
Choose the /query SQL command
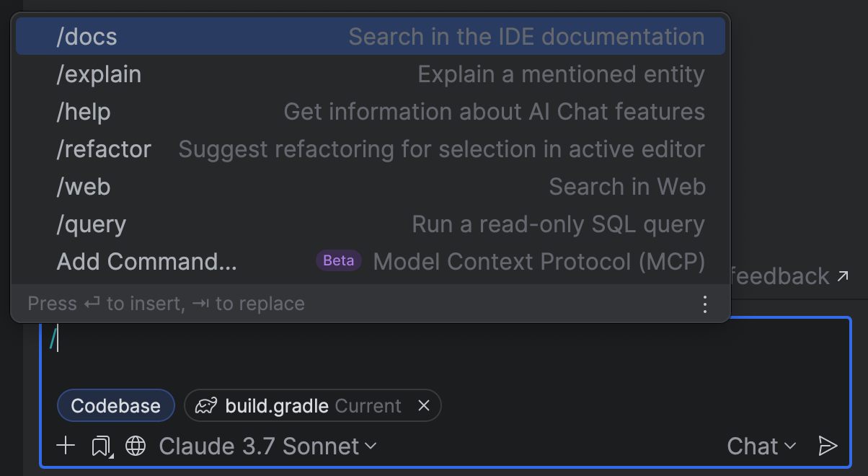[x=371, y=224]
